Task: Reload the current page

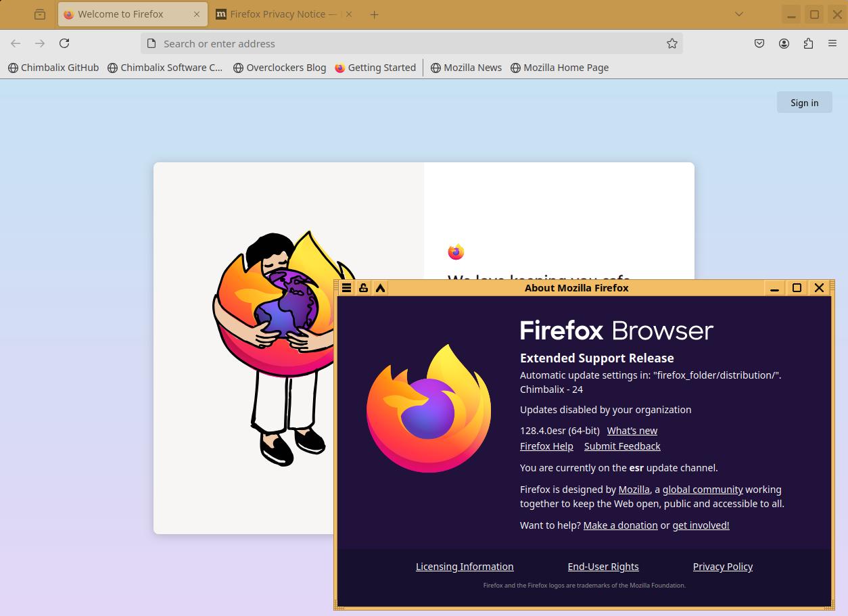Action: click(x=64, y=43)
